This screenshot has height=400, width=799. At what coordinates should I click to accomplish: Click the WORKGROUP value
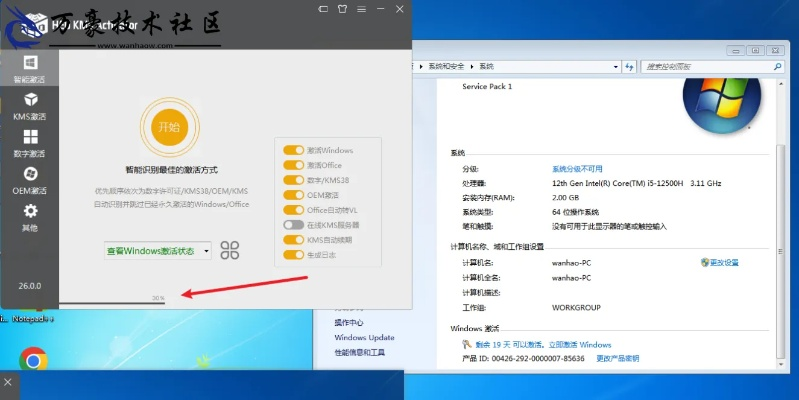pyautogui.click(x=576, y=308)
